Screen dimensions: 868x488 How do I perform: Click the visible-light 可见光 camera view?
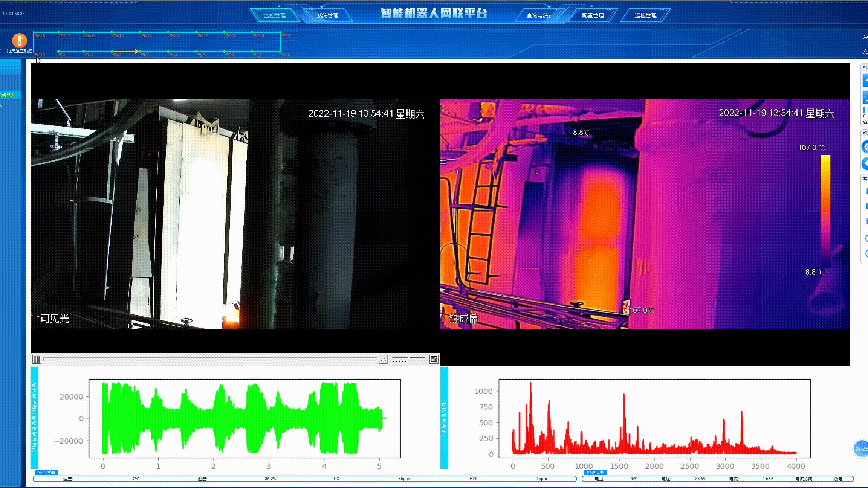click(x=235, y=214)
